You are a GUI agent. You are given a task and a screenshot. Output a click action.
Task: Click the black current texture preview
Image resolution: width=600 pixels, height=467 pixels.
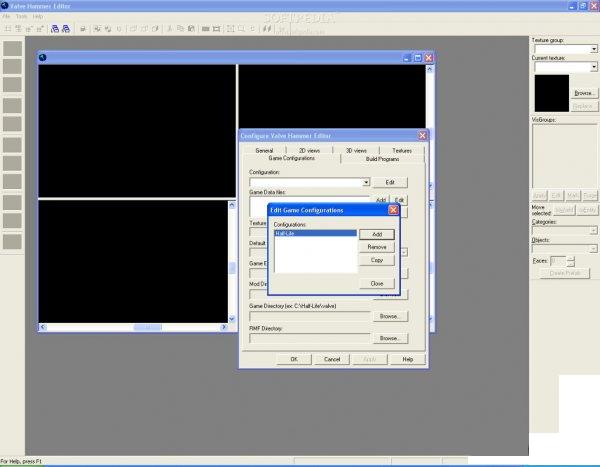point(551,93)
